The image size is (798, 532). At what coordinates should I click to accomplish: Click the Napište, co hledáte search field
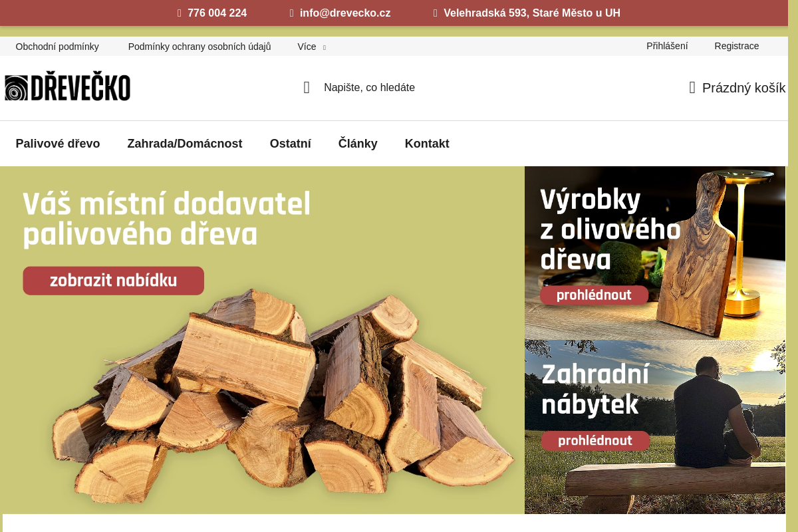click(x=370, y=87)
